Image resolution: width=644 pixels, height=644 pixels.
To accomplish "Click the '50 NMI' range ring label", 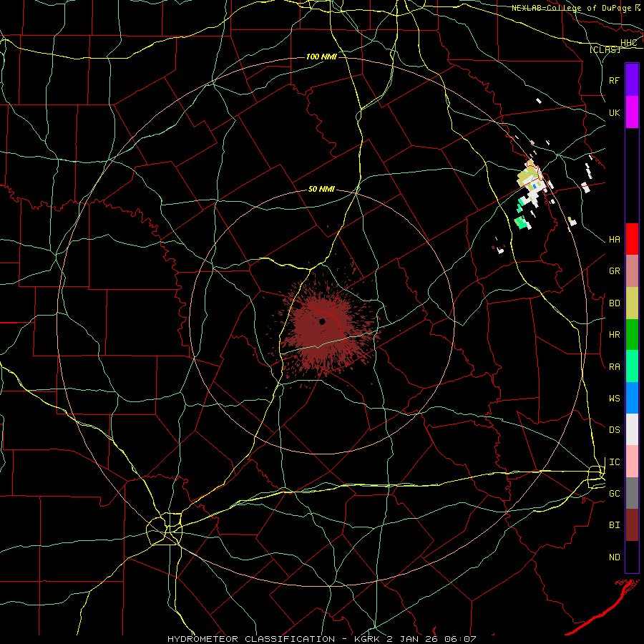I will 321,189.
